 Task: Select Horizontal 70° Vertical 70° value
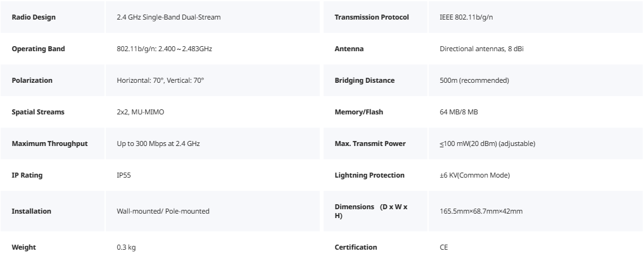coord(160,80)
